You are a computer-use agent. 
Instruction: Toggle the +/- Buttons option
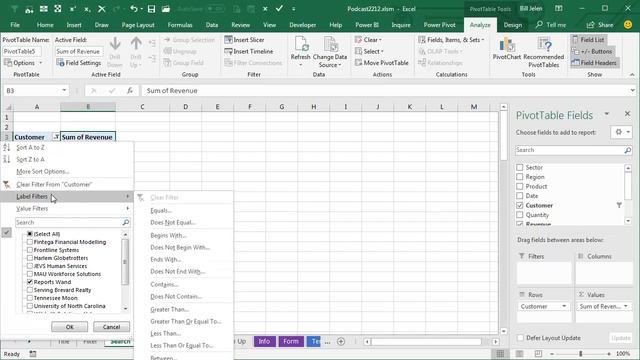(x=592, y=51)
